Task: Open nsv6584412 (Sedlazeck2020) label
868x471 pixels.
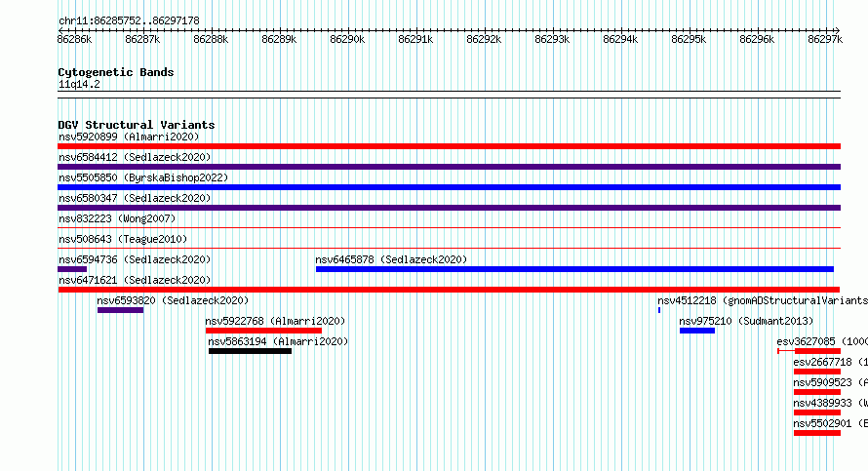Action: (x=135, y=157)
